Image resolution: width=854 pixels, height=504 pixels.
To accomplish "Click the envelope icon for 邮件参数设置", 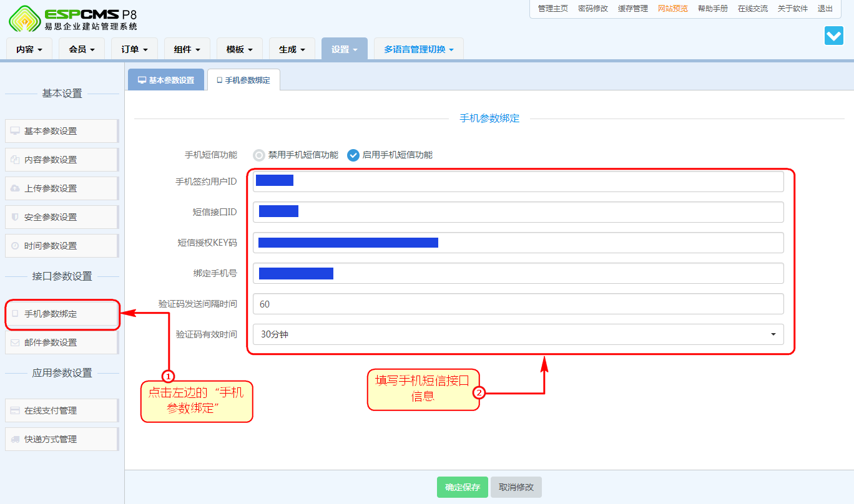I will pyautogui.click(x=16, y=342).
